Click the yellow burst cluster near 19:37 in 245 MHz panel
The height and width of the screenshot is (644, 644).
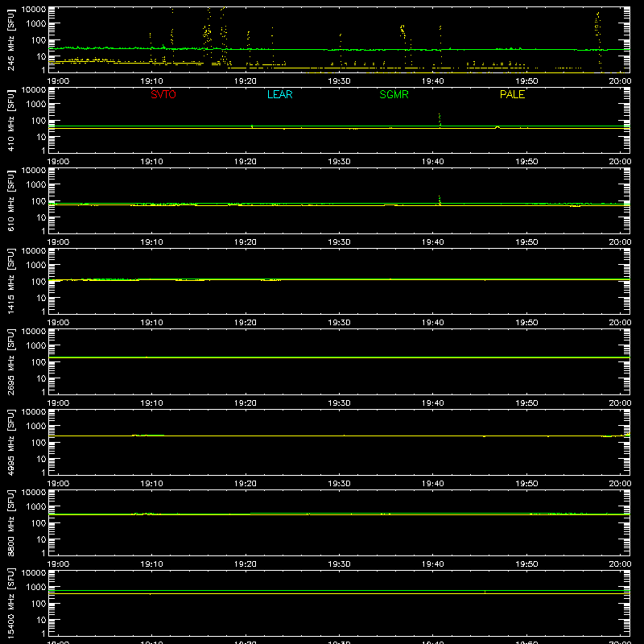pos(403,31)
